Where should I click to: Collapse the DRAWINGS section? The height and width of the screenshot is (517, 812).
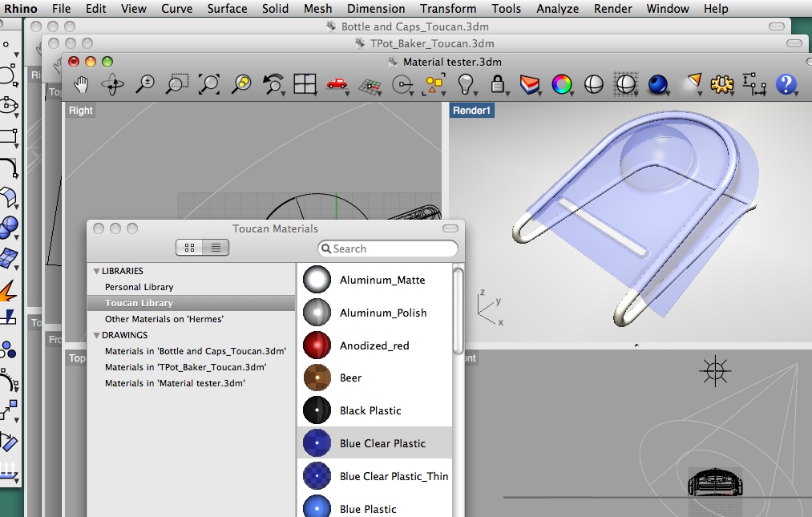(97, 335)
